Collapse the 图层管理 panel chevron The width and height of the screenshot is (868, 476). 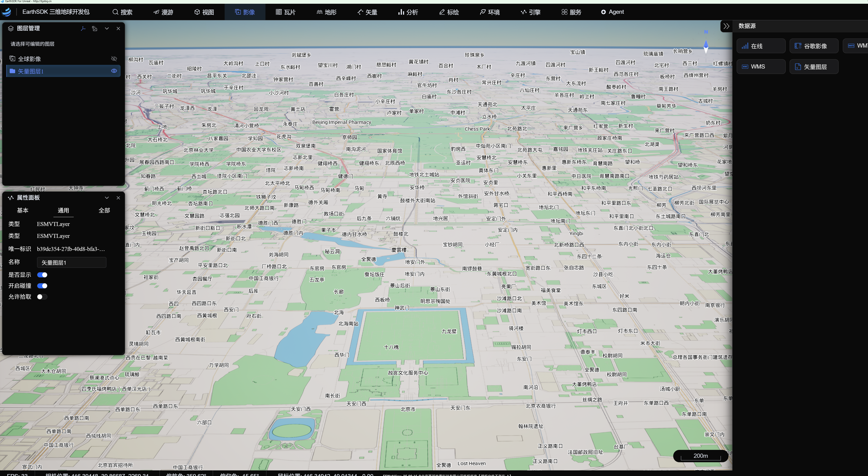coord(107,29)
